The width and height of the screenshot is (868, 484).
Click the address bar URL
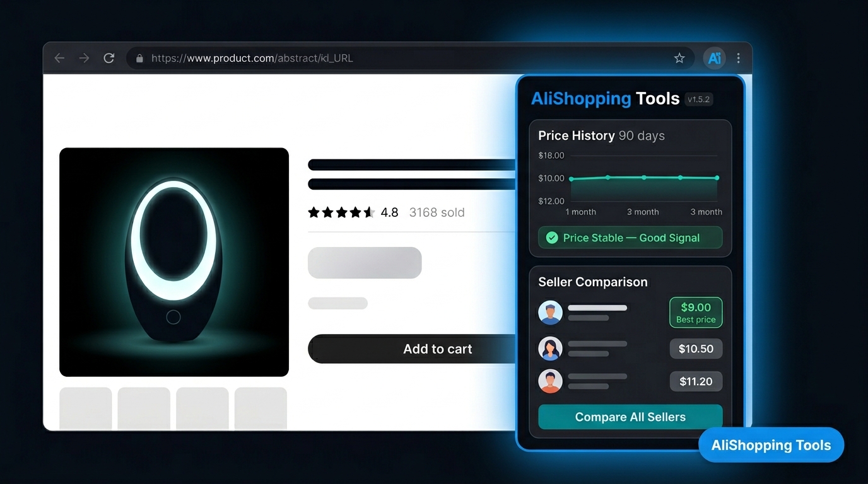[x=252, y=58]
